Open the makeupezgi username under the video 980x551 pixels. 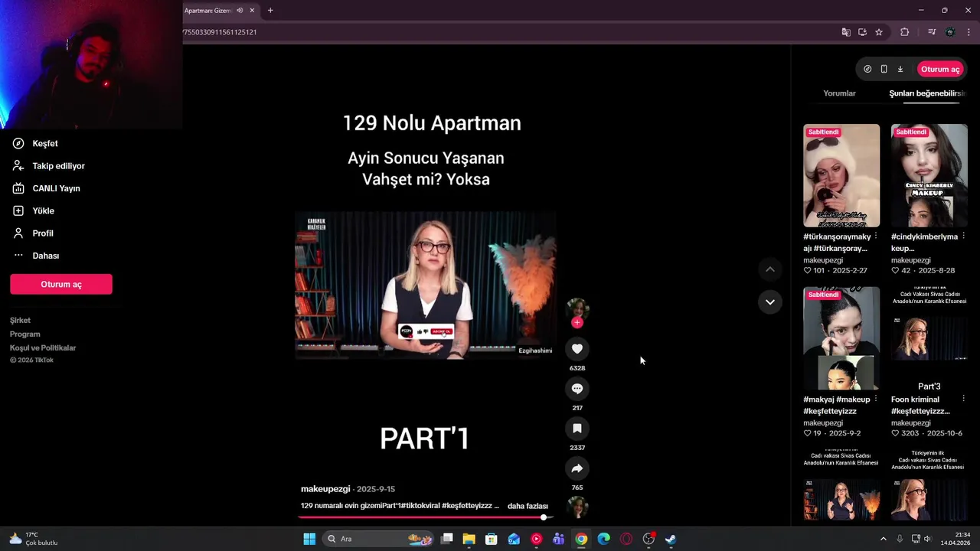pyautogui.click(x=325, y=489)
